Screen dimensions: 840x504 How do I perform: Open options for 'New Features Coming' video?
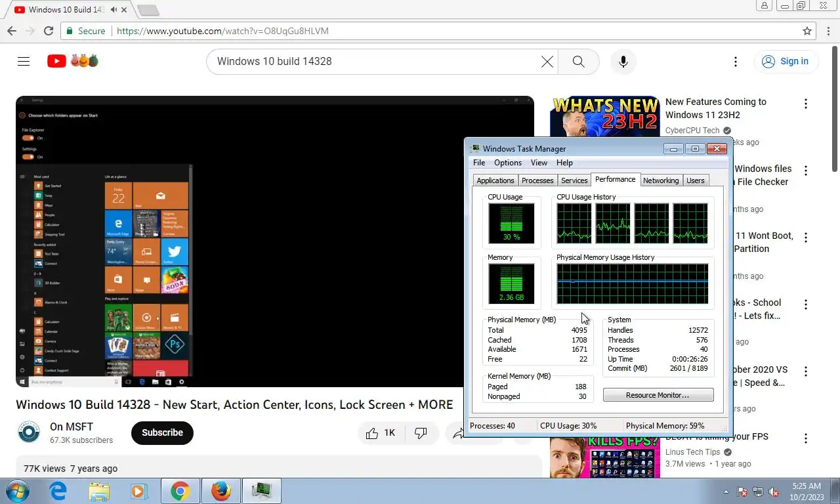point(806,104)
